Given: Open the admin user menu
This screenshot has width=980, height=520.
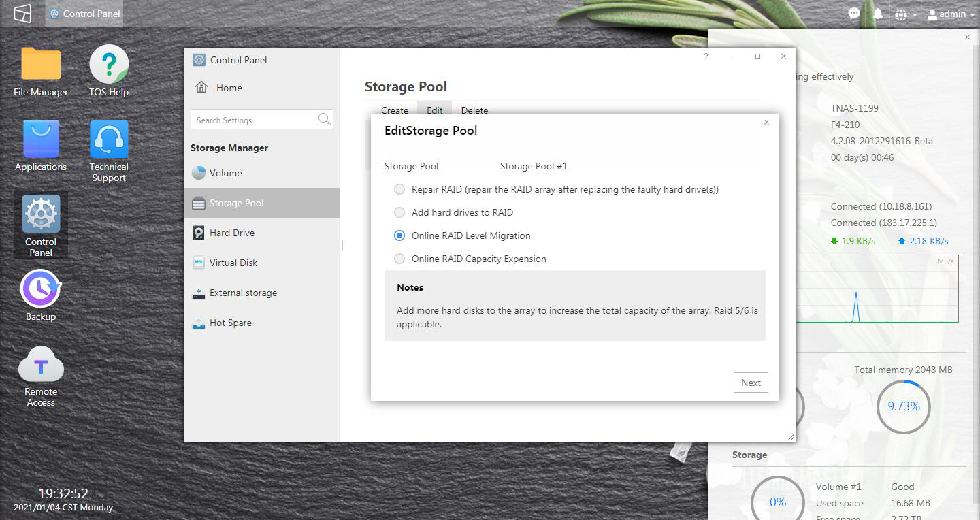Looking at the screenshot, I should (951, 14).
